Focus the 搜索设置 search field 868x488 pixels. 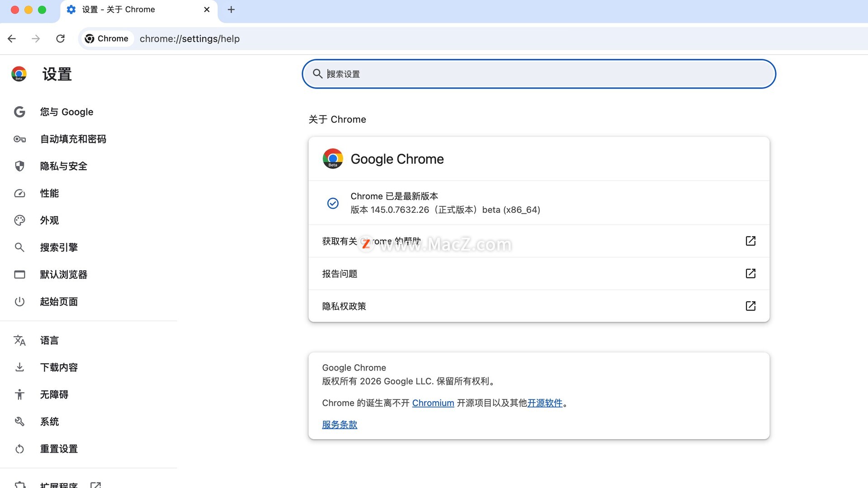tap(538, 74)
